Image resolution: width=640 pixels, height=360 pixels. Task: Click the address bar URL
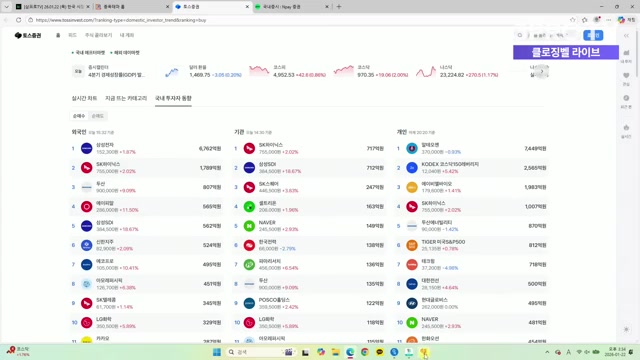[x=121, y=20]
